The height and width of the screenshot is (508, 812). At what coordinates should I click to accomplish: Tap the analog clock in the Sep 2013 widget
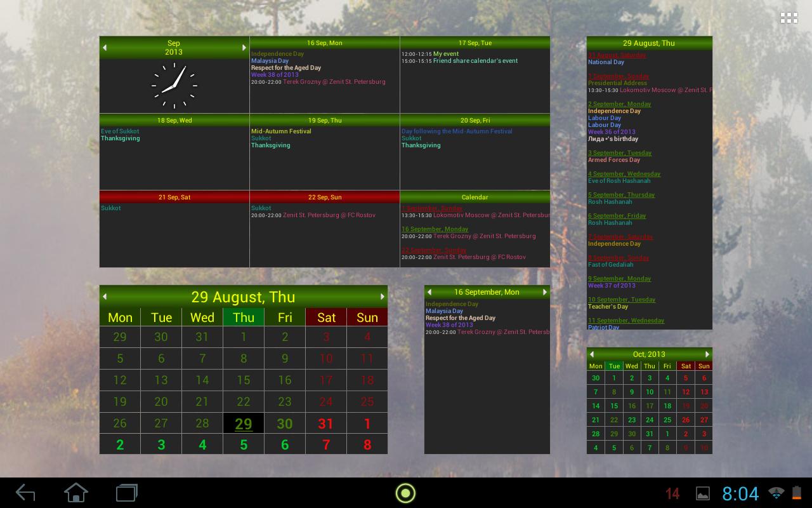(x=174, y=86)
